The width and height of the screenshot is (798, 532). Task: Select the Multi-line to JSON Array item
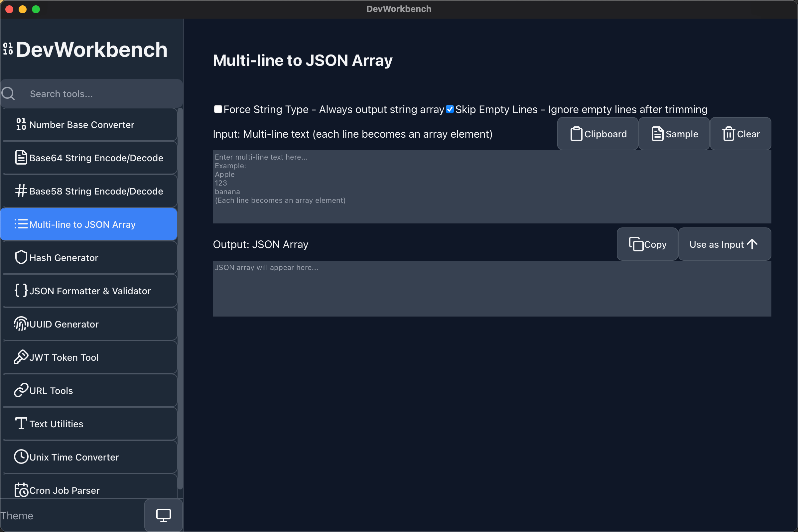pos(89,224)
